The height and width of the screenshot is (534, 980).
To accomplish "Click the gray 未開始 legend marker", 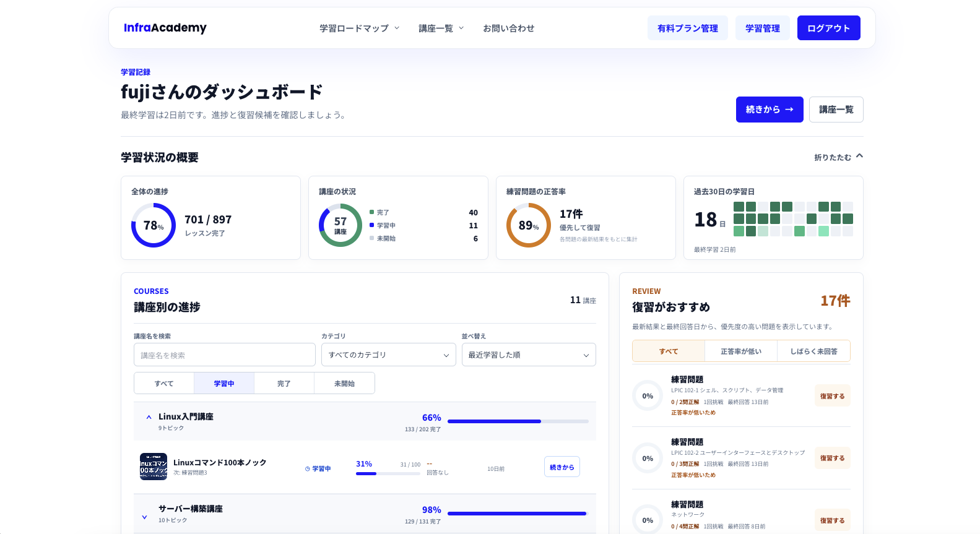I will pos(371,238).
